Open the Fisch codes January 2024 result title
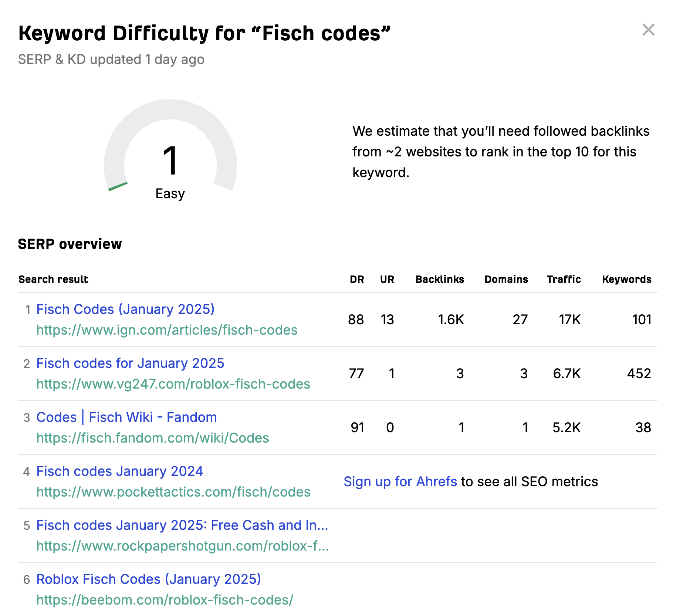This screenshot has height=616, width=673. coord(119,471)
